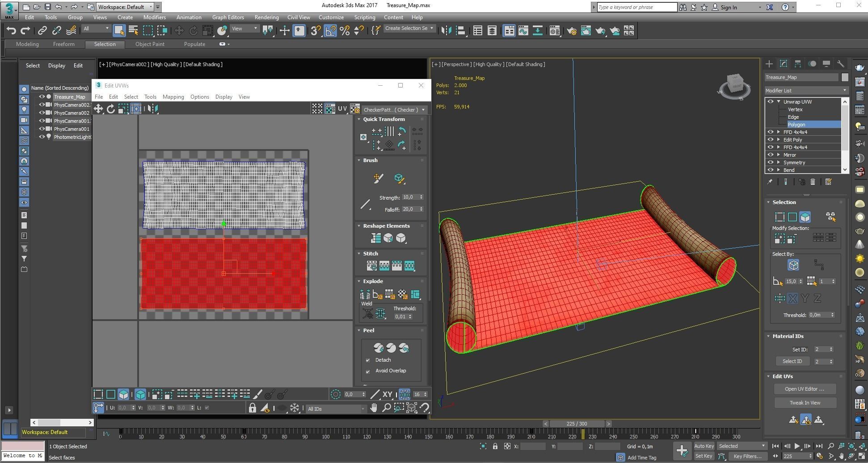Toggle visibility of the Edit Poly modifier
The width and height of the screenshot is (868, 463).
pyautogui.click(x=770, y=140)
